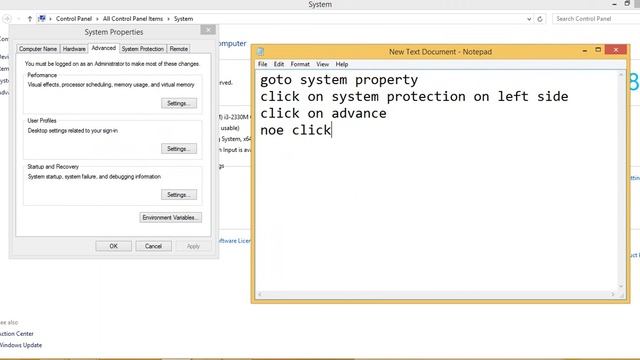Click the text 'click on advance'
This screenshot has height=360, width=640.
coord(323,113)
